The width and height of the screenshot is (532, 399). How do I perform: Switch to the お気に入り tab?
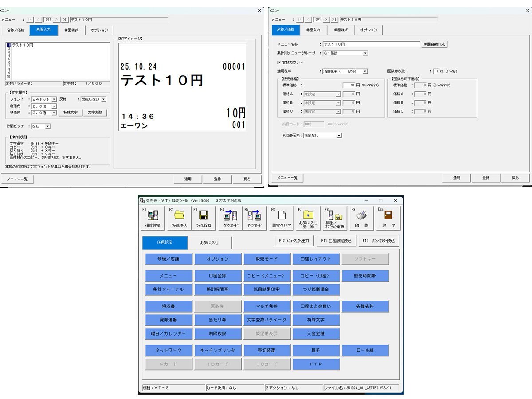209,243
